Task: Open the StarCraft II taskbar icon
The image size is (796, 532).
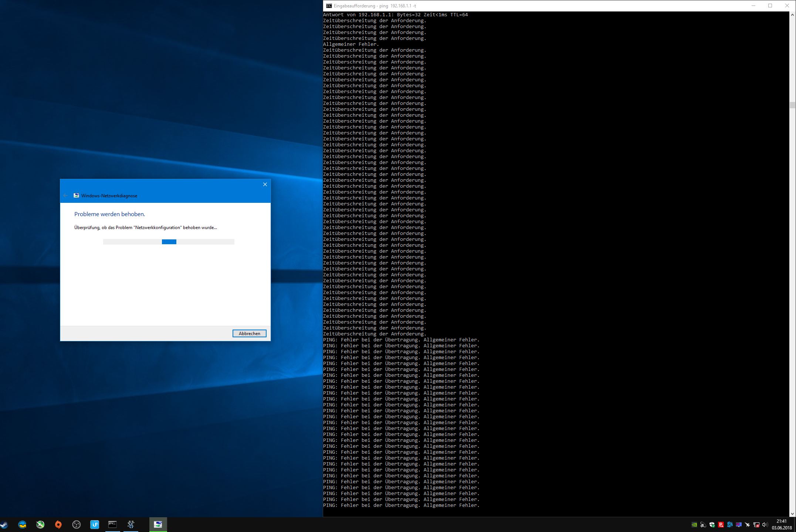Action: tap(131, 525)
